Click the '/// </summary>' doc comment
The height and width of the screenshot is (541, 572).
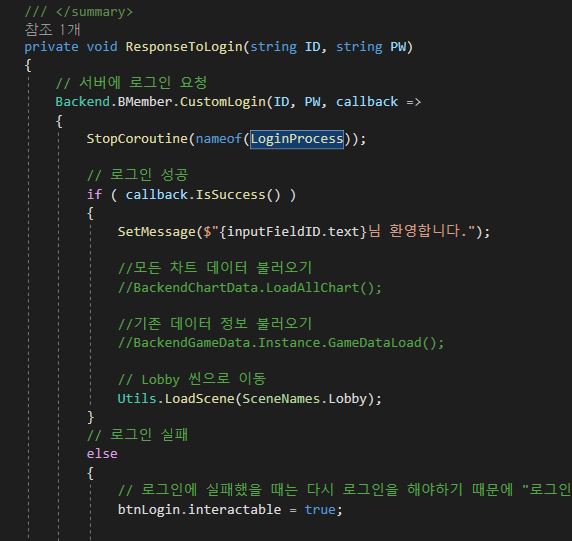(79, 12)
